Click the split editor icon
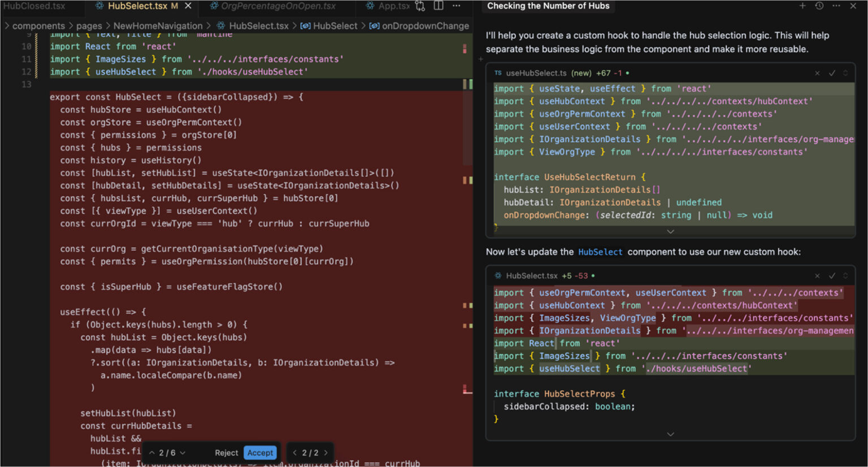868x467 pixels. 439,6
